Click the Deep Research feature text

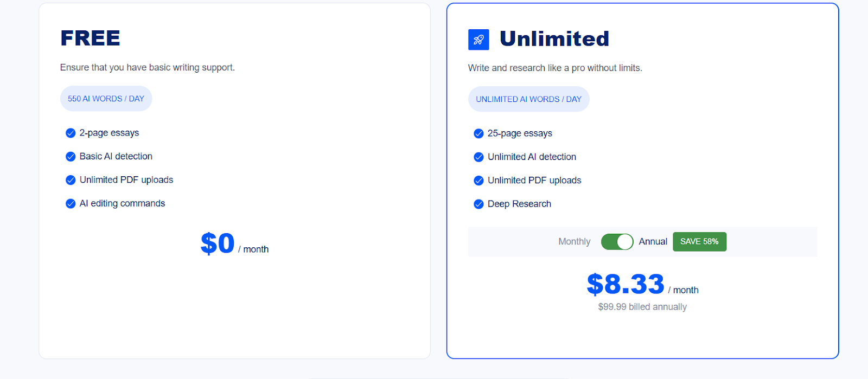point(519,204)
